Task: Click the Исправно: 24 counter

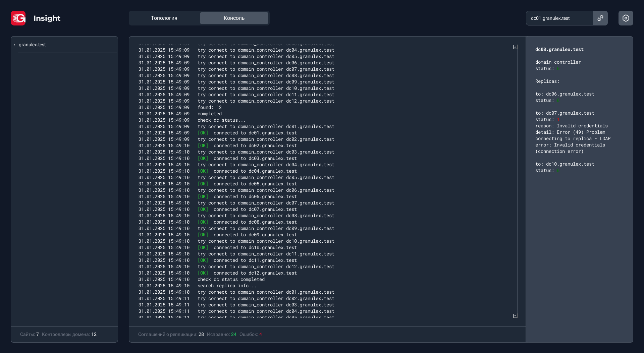Action: (222, 334)
